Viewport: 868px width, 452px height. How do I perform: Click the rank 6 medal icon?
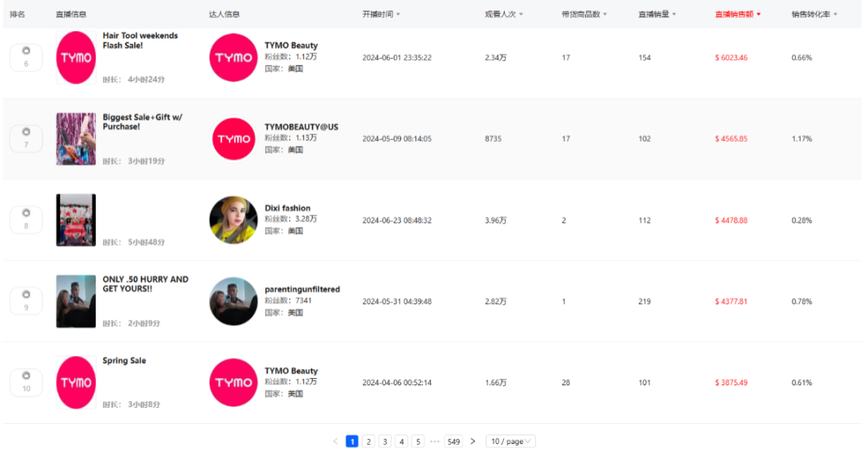[26, 50]
